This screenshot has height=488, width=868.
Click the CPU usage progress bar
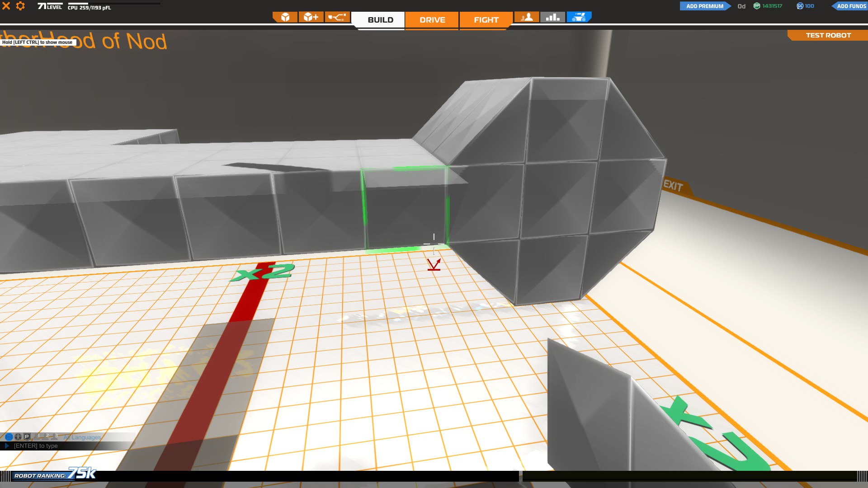click(114, 4)
